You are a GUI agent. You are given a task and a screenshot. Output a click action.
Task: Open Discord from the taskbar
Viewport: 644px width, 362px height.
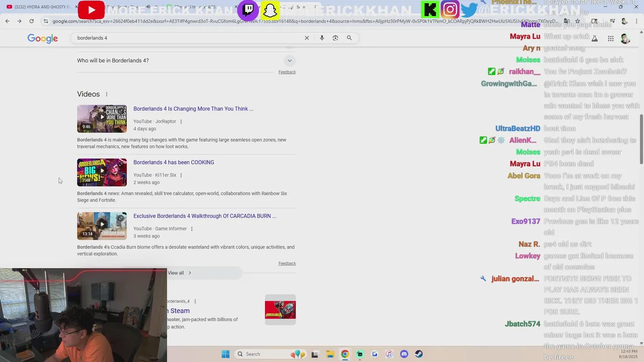point(404,354)
